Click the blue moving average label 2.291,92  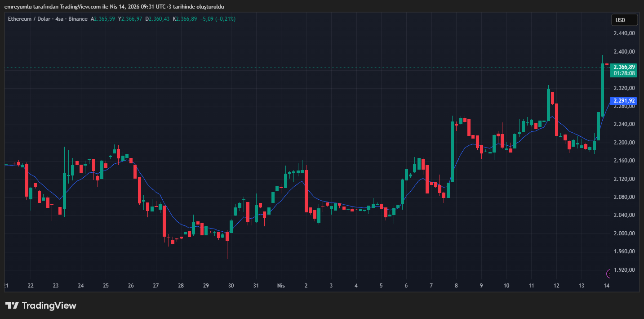624,101
